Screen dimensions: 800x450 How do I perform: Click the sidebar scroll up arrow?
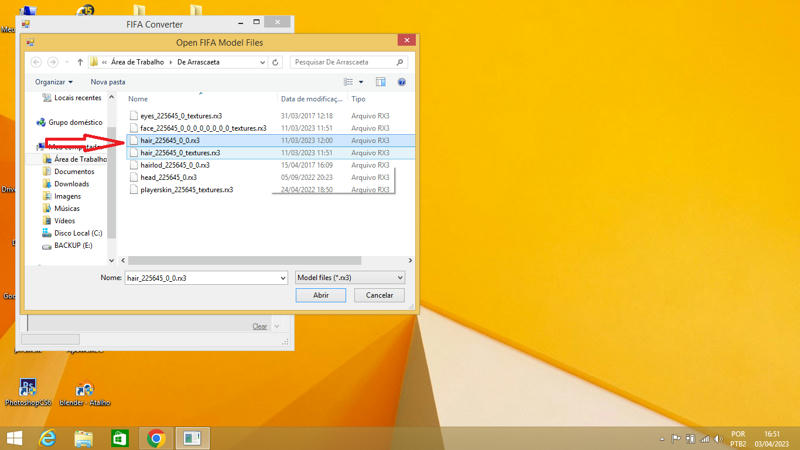(x=112, y=97)
